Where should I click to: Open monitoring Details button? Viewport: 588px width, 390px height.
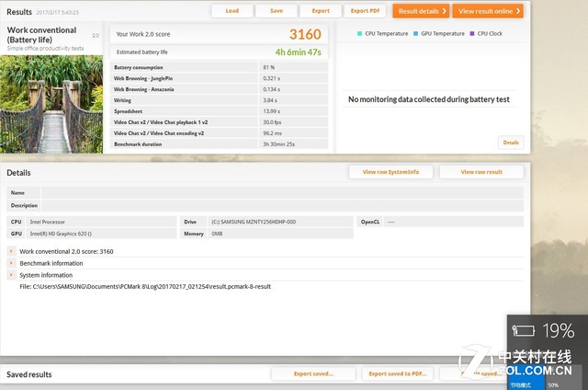coord(511,143)
